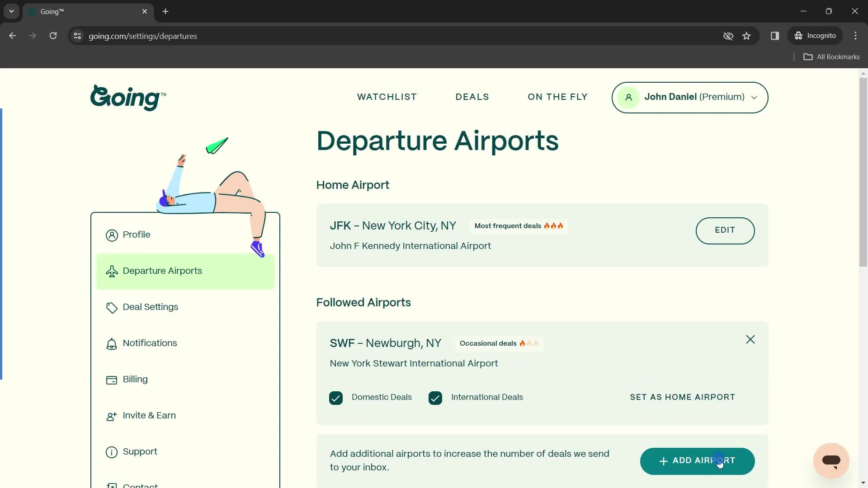This screenshot has width=868, height=488.
Task: Reload the page
Action: point(53,36)
